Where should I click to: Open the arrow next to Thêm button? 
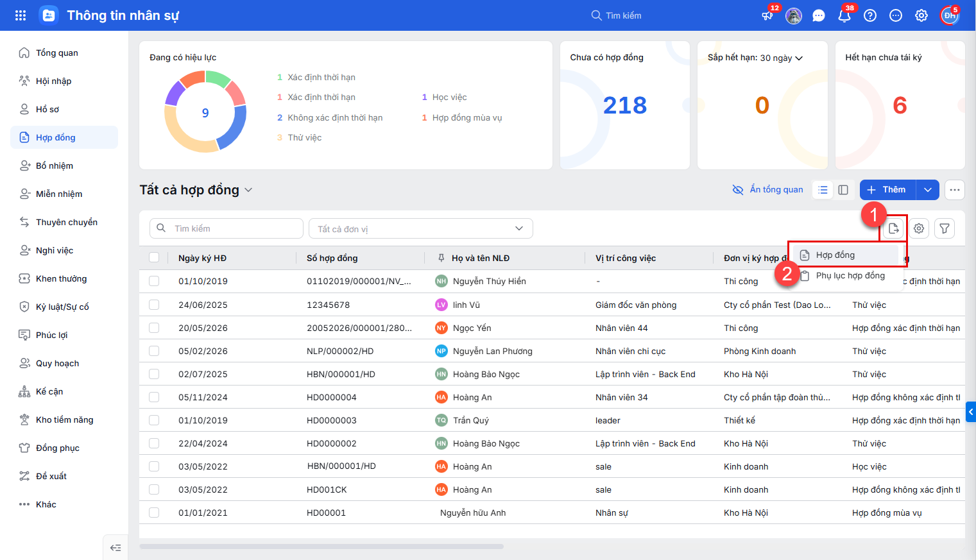tap(928, 190)
